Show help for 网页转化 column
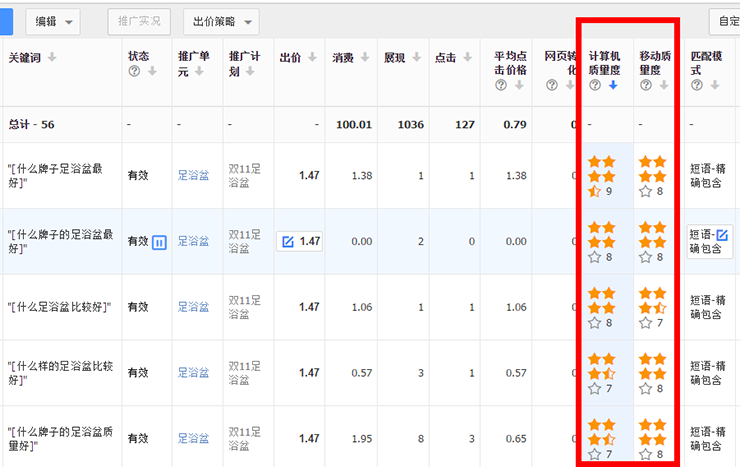Viewport: 740px width, 467px height. [552, 85]
